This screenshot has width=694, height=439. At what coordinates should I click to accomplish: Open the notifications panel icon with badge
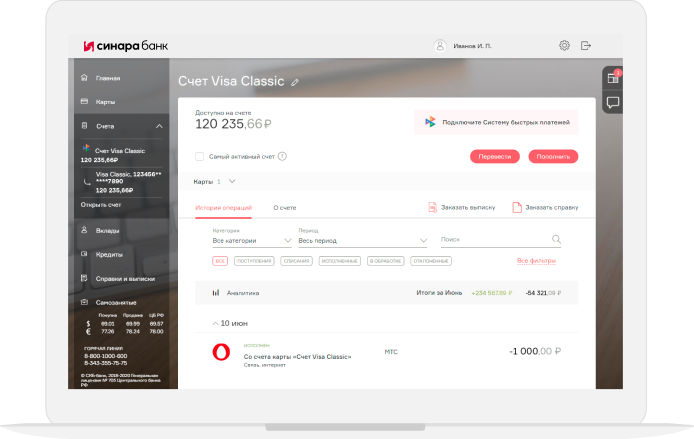pos(613,78)
